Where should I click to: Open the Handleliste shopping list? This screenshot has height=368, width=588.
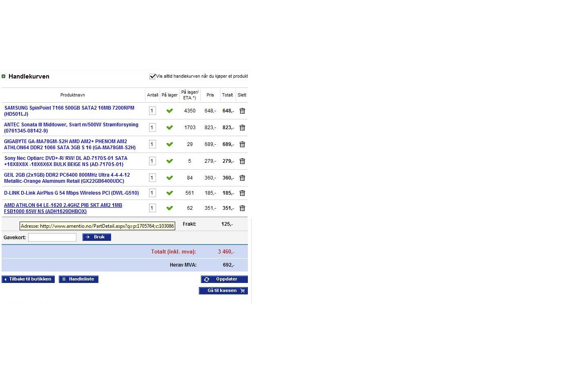click(x=78, y=279)
